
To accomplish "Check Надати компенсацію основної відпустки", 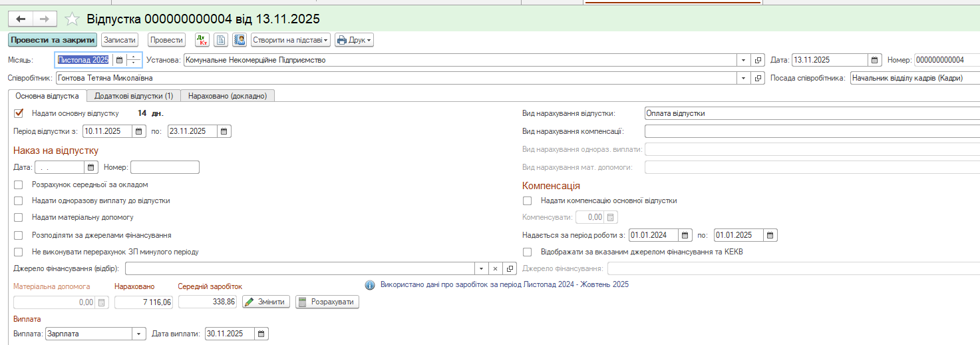I will [x=528, y=200].
